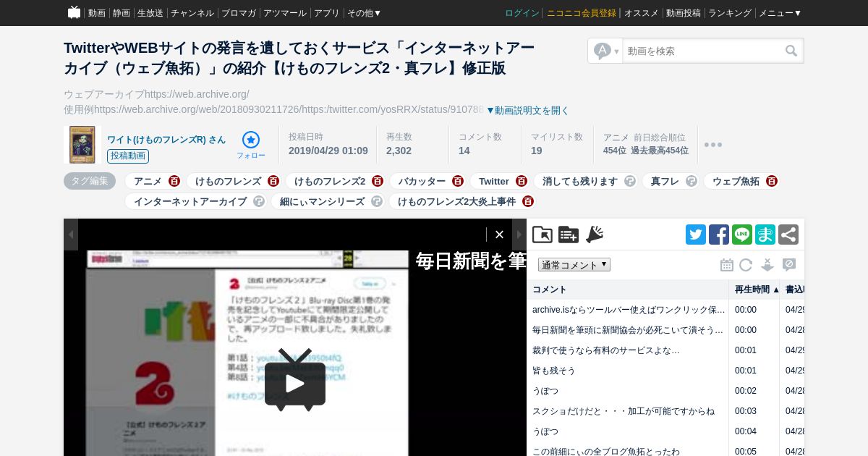Screen dimensions: 868x456
Task: Open the インターネットアーカイブ tag
Action: (x=190, y=201)
